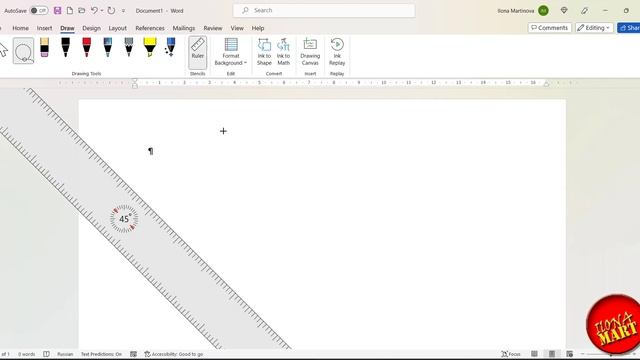Click Ink to Math
Image resolution: width=640 pixels, height=360 pixels.
point(283,52)
